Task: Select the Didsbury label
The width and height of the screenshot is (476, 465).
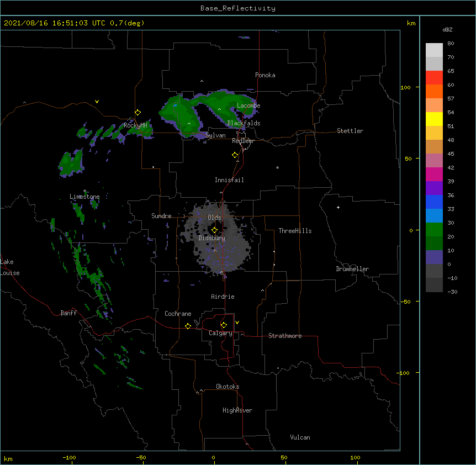Action: click(x=212, y=238)
